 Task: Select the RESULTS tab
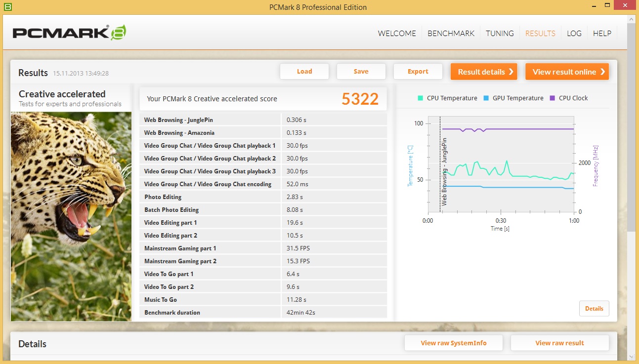point(540,33)
